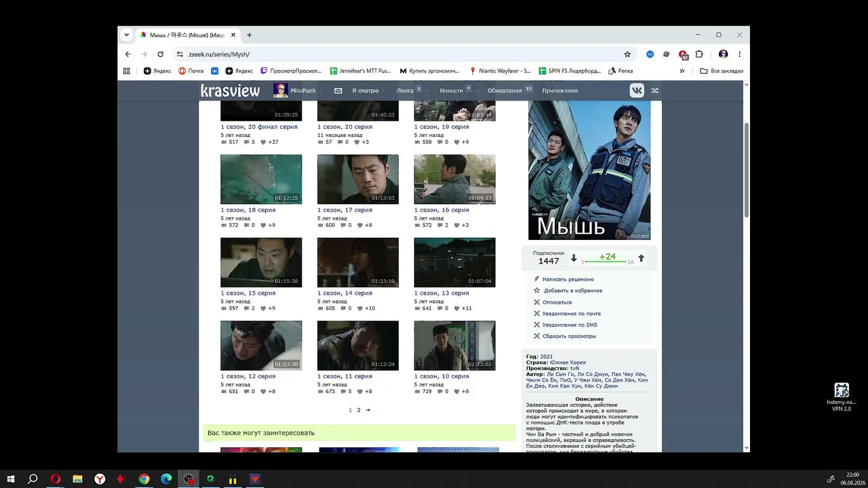Open the hidemy.name VPN 2.0 desktop shortcut
This screenshot has width=868, height=488.
coord(842,397)
